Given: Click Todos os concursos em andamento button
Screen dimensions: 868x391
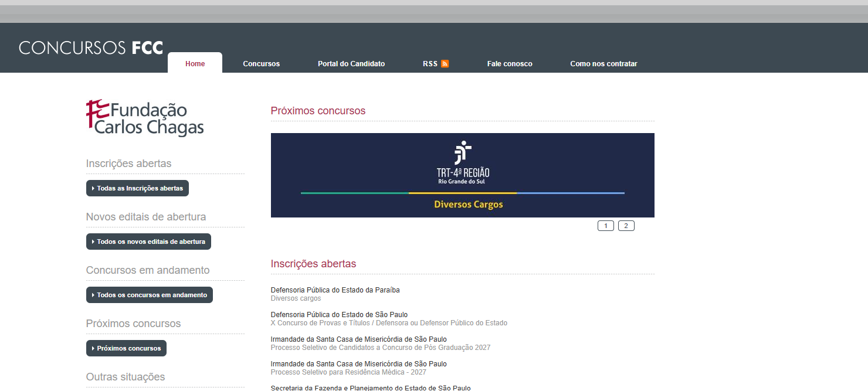Looking at the screenshot, I should click(x=150, y=295).
